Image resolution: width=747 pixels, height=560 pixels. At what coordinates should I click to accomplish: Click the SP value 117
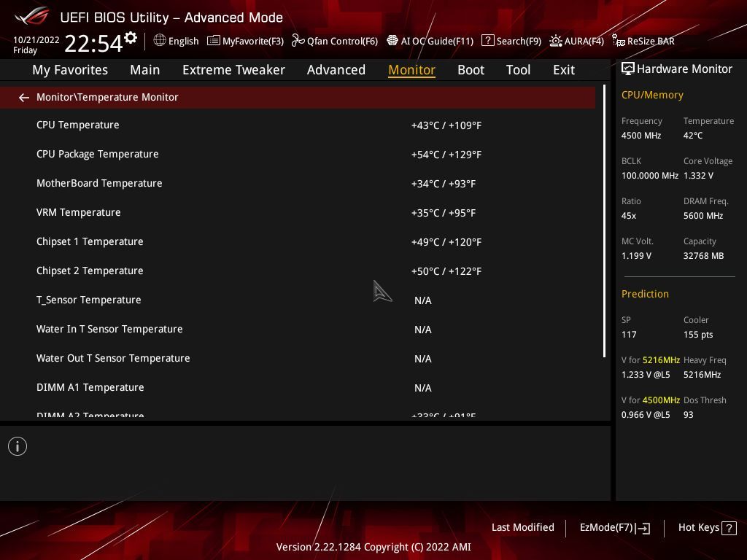point(628,335)
